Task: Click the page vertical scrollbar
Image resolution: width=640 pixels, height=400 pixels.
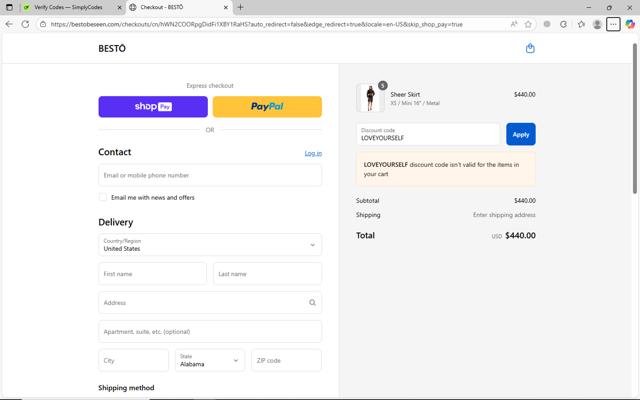Action: coord(635,118)
